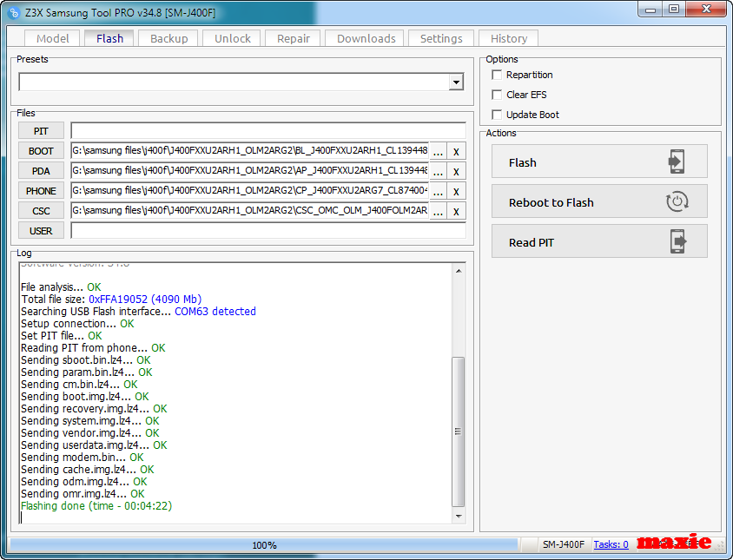Go to the Unlock tab
The width and height of the screenshot is (733, 560).
click(x=233, y=38)
